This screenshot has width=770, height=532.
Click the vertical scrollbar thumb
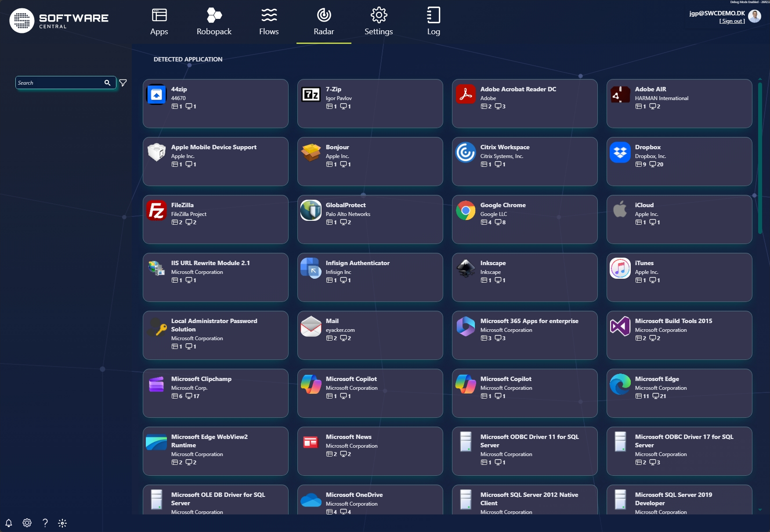tap(760, 158)
